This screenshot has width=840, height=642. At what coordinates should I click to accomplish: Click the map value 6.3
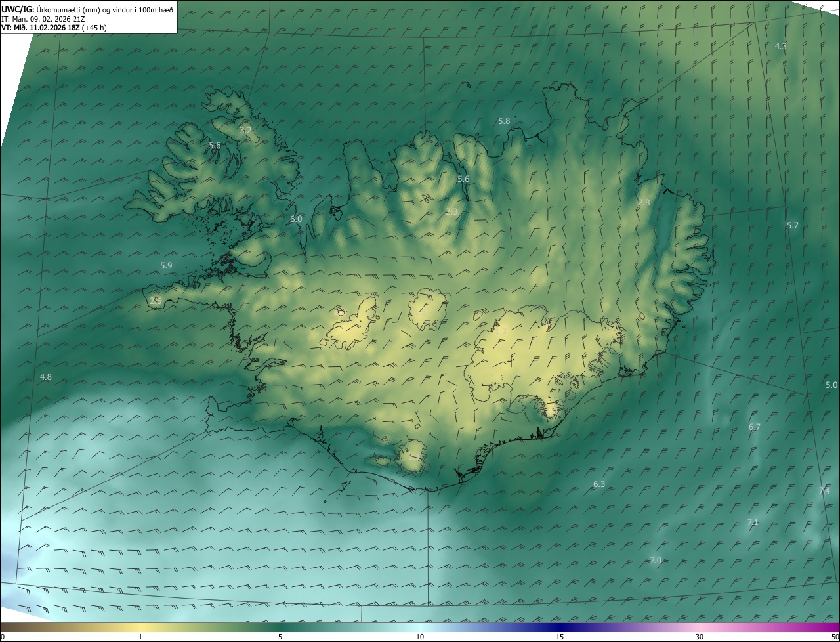pyautogui.click(x=599, y=484)
